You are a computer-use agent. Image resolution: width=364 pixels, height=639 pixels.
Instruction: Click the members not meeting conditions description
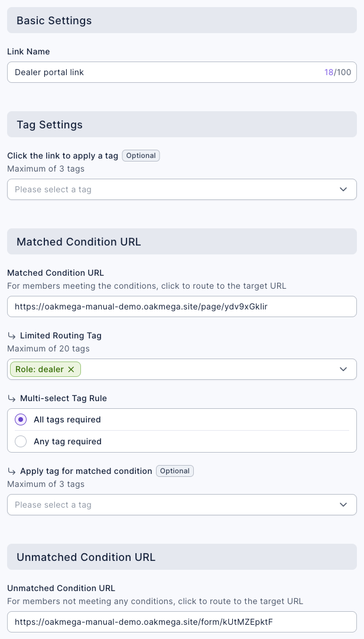coord(155,602)
